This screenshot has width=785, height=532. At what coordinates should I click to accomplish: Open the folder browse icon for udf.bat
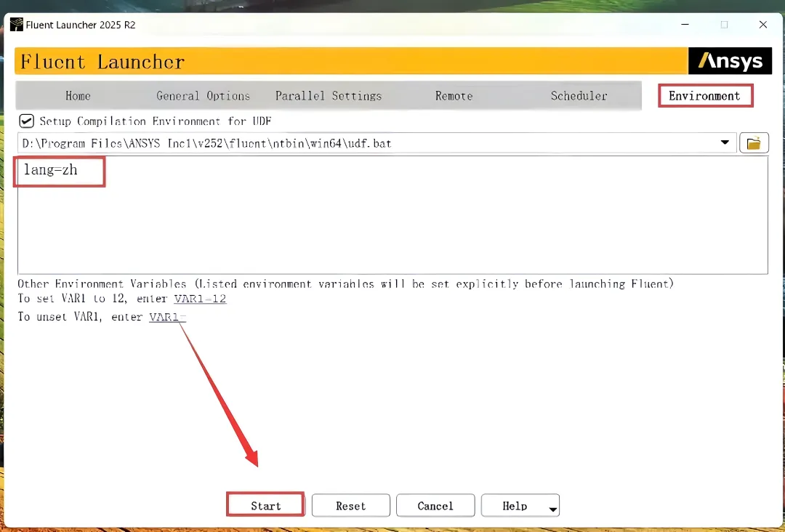[754, 143]
